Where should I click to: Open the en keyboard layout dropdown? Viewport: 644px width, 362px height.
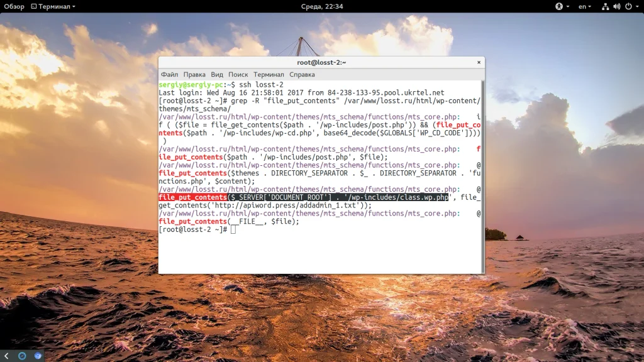pyautogui.click(x=585, y=6)
